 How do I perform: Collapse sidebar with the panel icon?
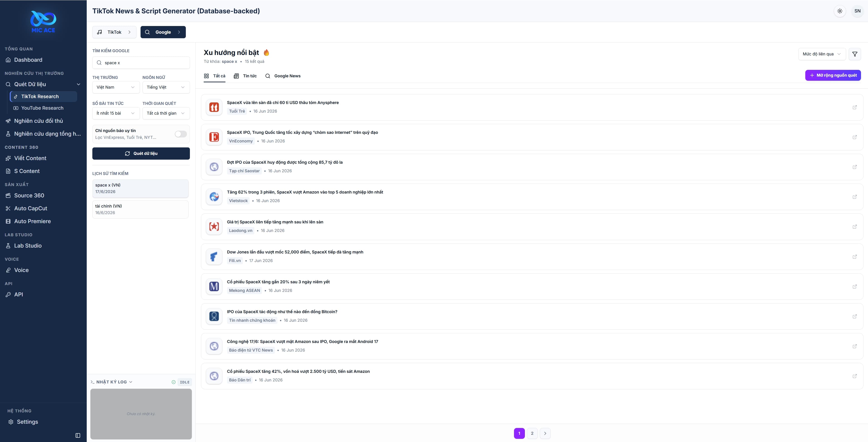[78, 435]
